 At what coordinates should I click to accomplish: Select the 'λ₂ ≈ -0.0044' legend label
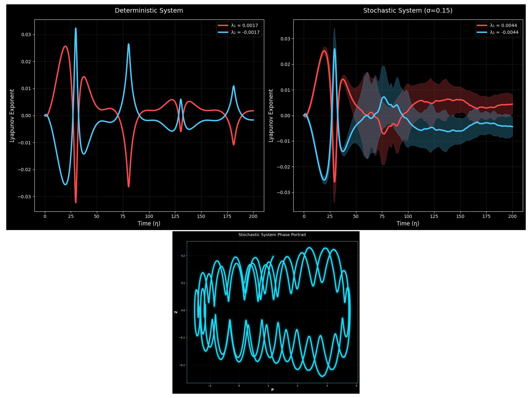pyautogui.click(x=504, y=32)
